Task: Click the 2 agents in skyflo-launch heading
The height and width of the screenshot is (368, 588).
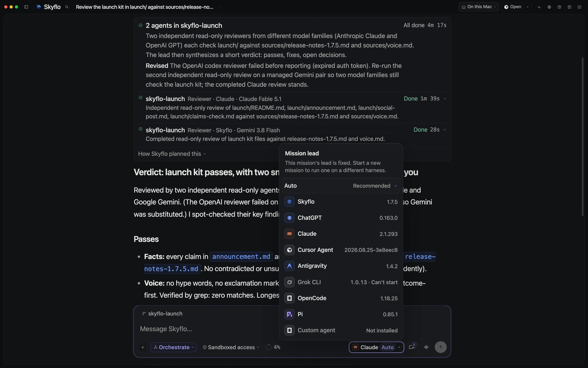Action: 184,25
